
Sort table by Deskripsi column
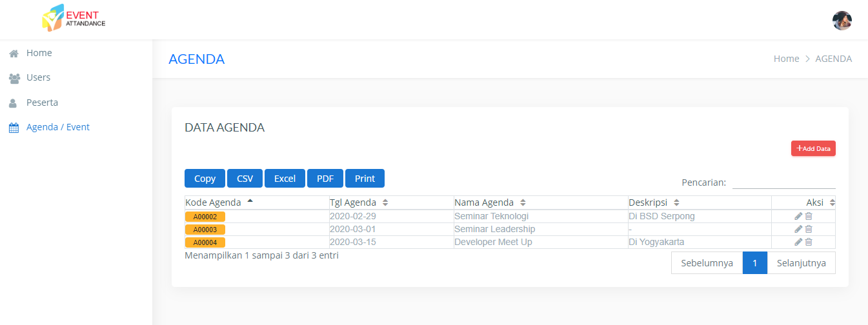pyautogui.click(x=654, y=202)
